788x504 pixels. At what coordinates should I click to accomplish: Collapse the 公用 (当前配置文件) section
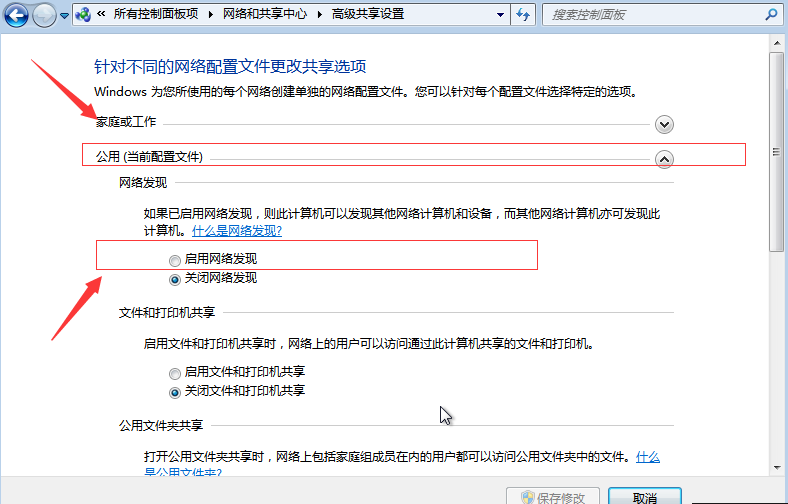click(x=663, y=159)
